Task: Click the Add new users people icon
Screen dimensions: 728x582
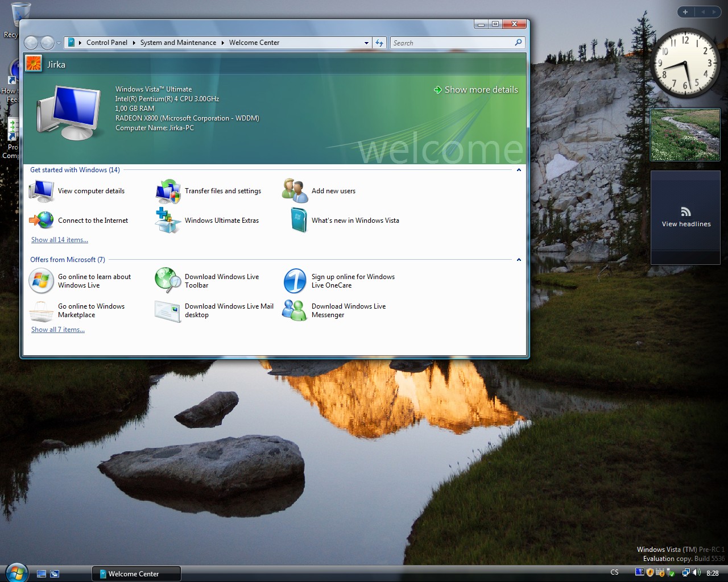Action: click(295, 191)
